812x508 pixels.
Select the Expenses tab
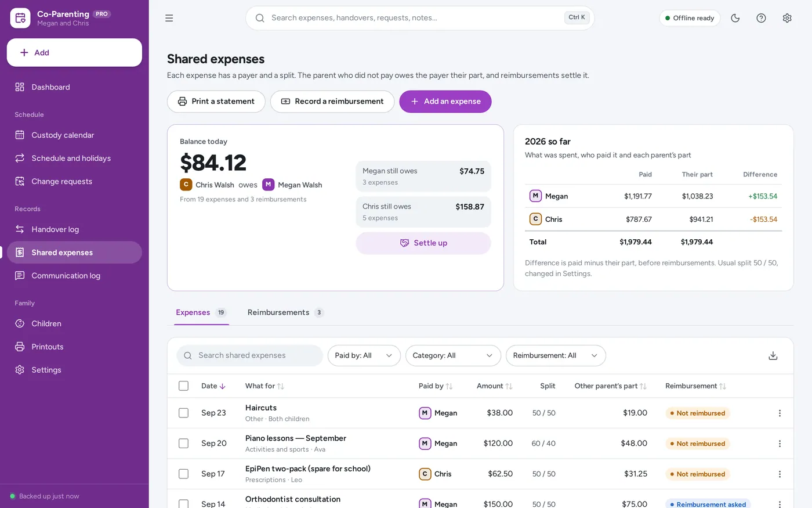201,312
